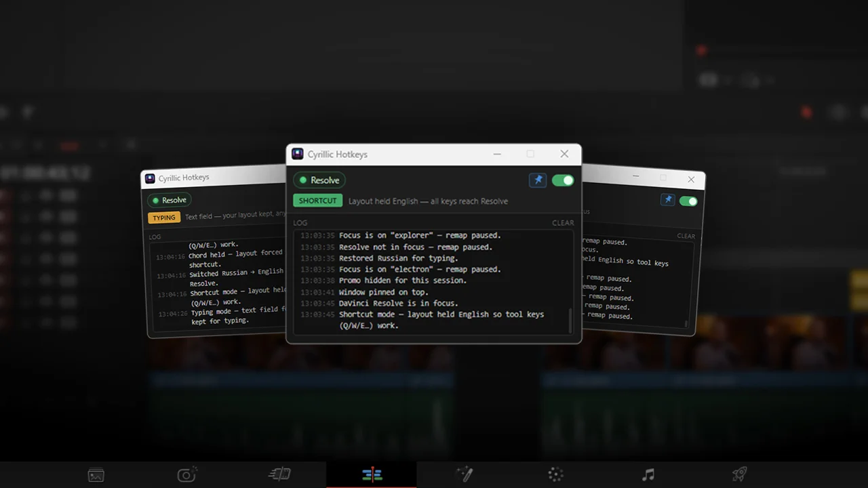Click the log line "Window pinned on top."
The image size is (868, 488).
[x=384, y=292]
